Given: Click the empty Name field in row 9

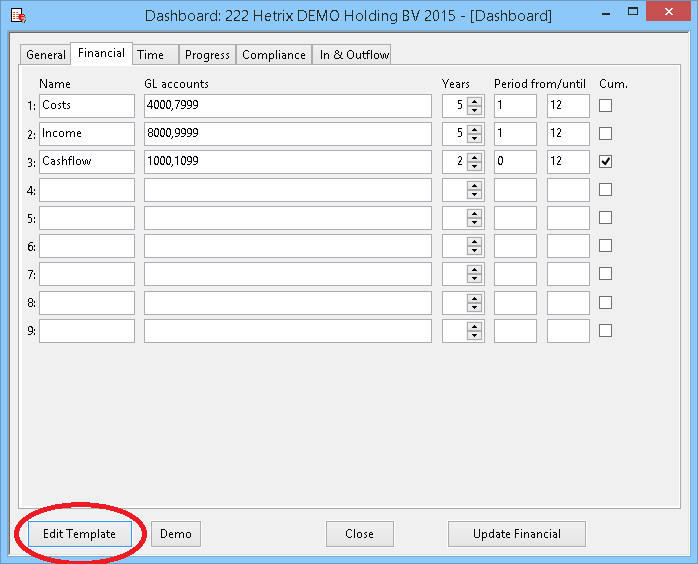Looking at the screenshot, I should (87, 331).
